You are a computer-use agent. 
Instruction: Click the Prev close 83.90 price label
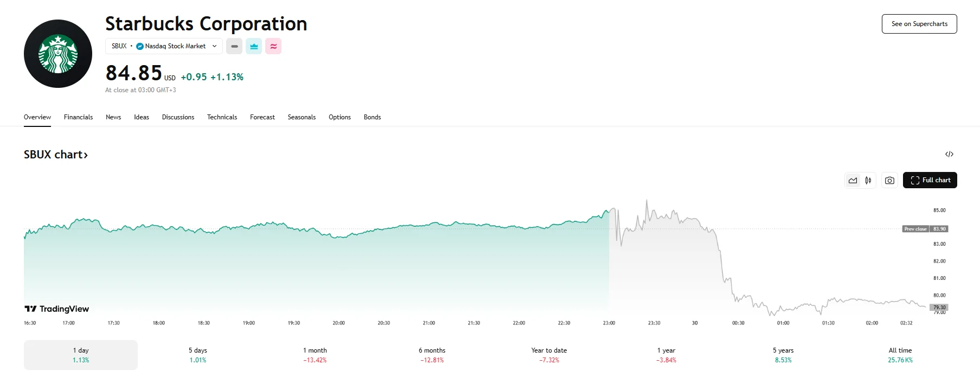coord(925,229)
